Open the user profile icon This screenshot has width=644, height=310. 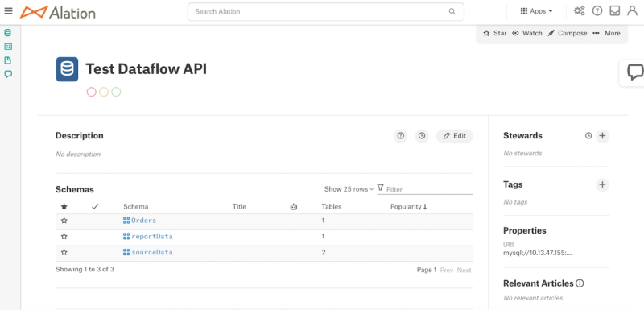pos(632,11)
